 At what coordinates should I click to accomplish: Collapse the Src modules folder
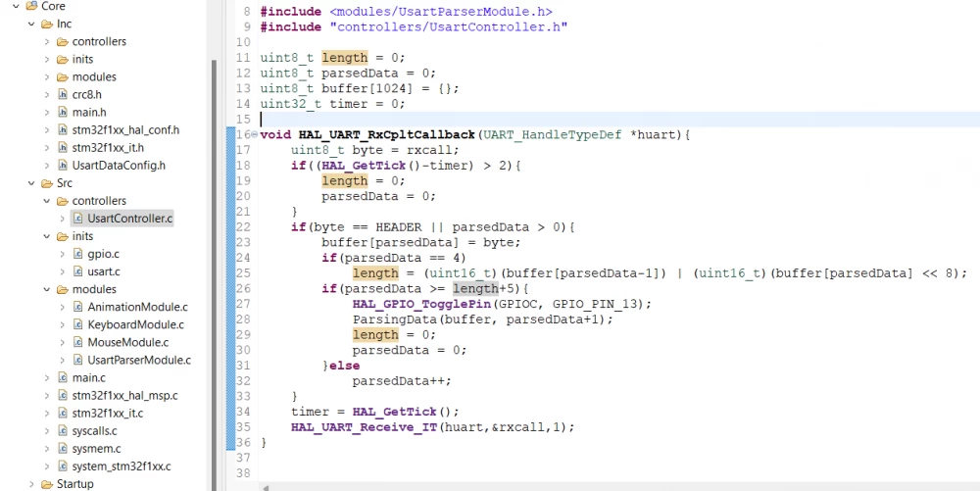pyautogui.click(x=46, y=289)
